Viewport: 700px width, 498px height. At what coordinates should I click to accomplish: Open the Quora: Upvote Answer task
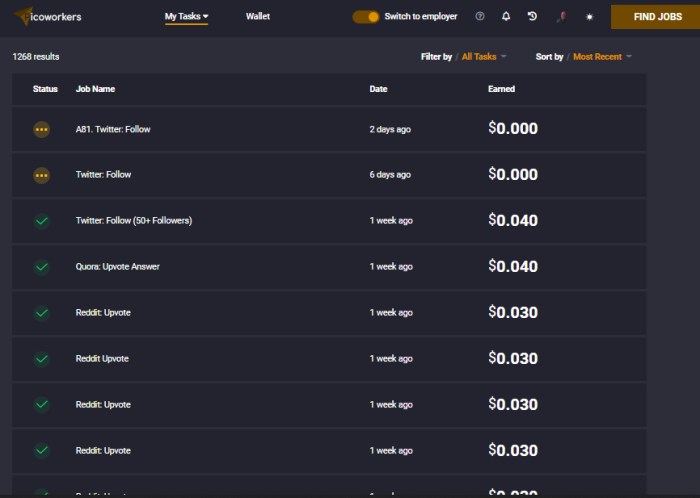[x=117, y=266]
